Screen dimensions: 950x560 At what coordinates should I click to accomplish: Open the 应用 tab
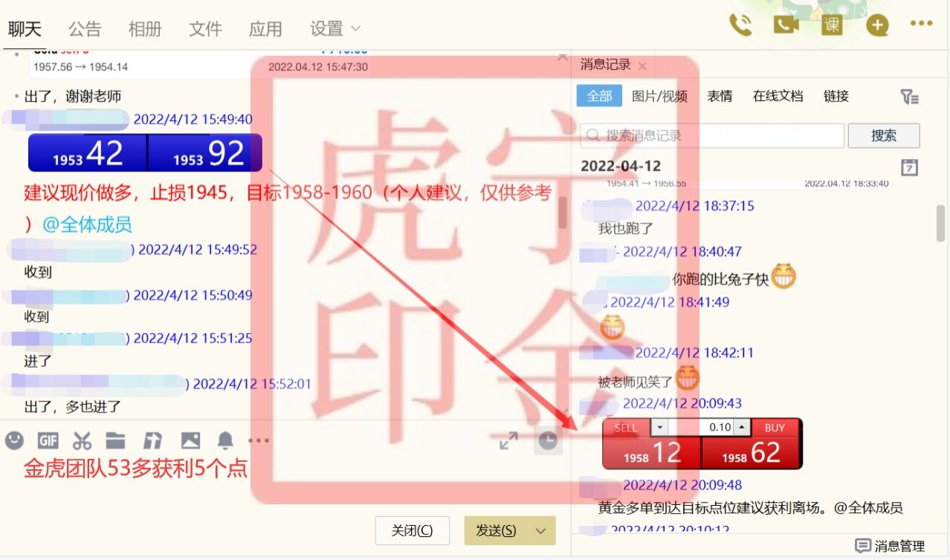[265, 29]
